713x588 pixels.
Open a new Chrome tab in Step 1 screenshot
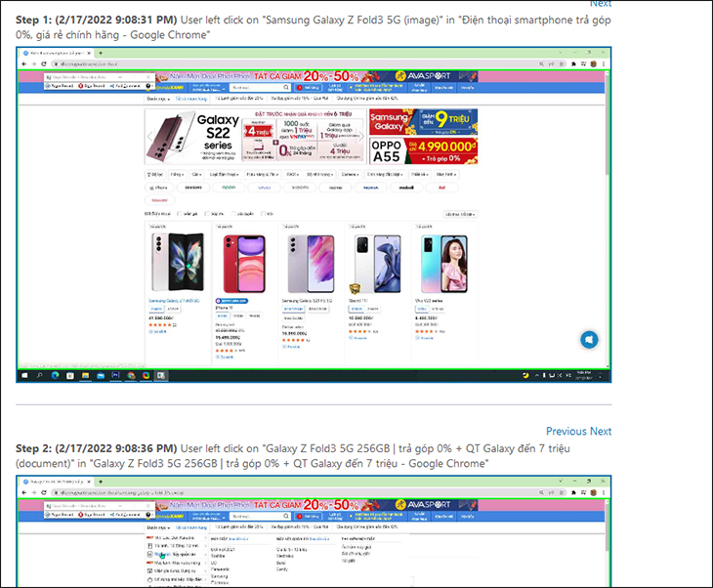pos(101,53)
